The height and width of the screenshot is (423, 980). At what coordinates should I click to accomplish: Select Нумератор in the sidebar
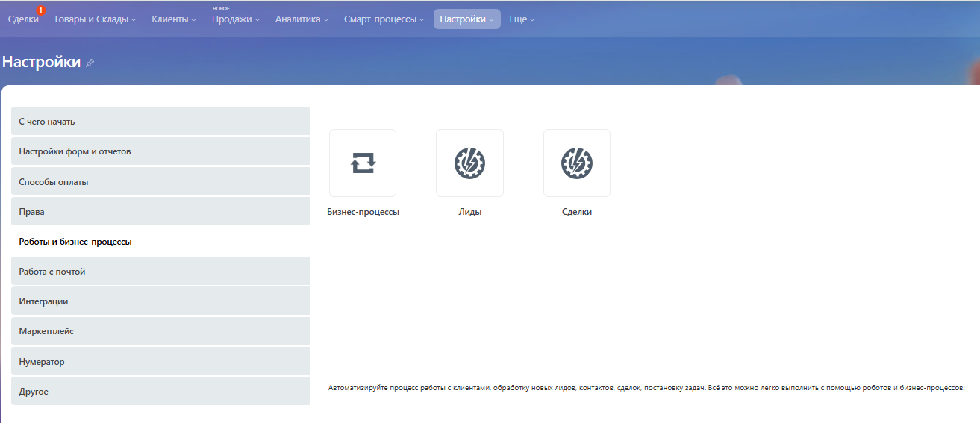pyautogui.click(x=160, y=362)
